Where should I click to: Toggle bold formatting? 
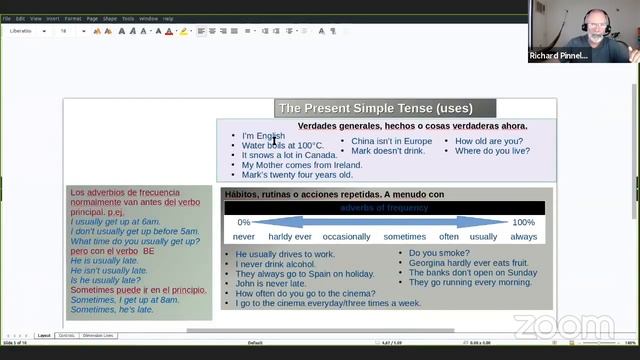tap(122, 31)
